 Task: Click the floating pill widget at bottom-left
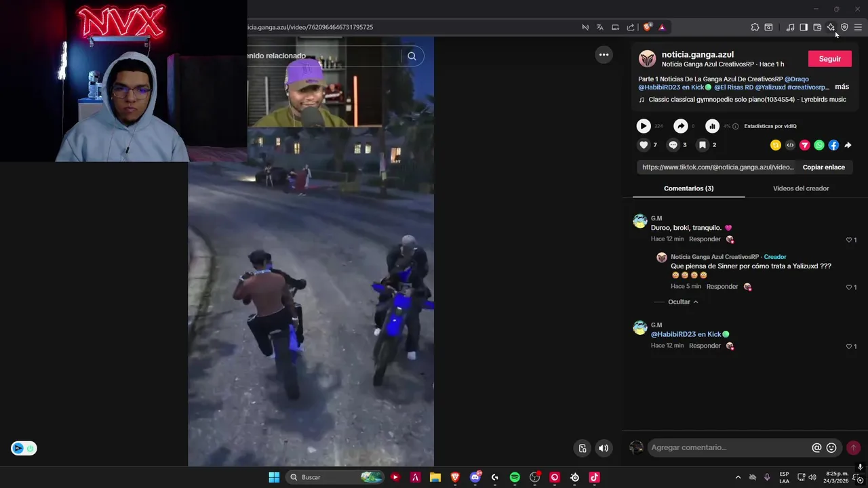point(24,448)
